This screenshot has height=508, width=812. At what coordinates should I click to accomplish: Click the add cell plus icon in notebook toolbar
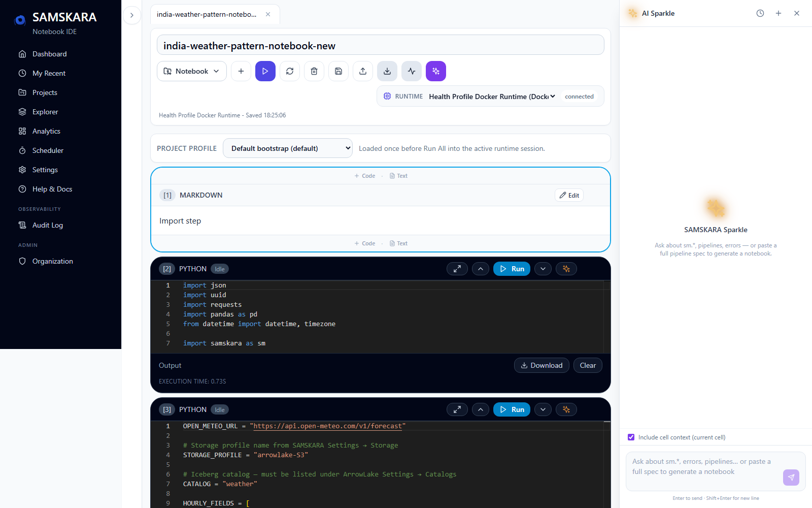241,71
